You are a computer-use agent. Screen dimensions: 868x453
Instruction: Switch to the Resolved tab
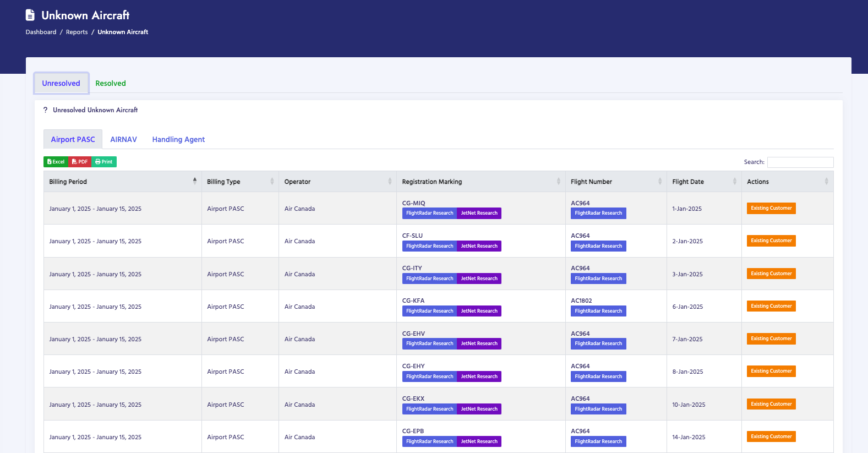coord(111,84)
